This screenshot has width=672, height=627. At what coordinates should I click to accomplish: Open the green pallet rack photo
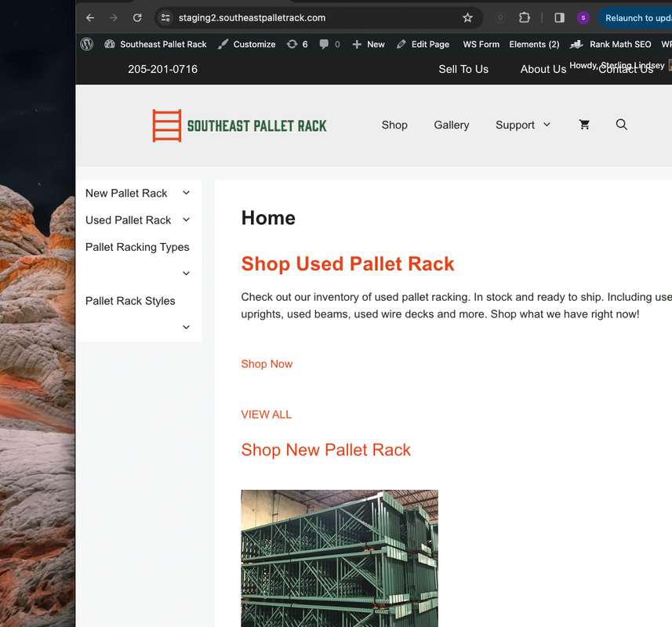tap(340, 559)
